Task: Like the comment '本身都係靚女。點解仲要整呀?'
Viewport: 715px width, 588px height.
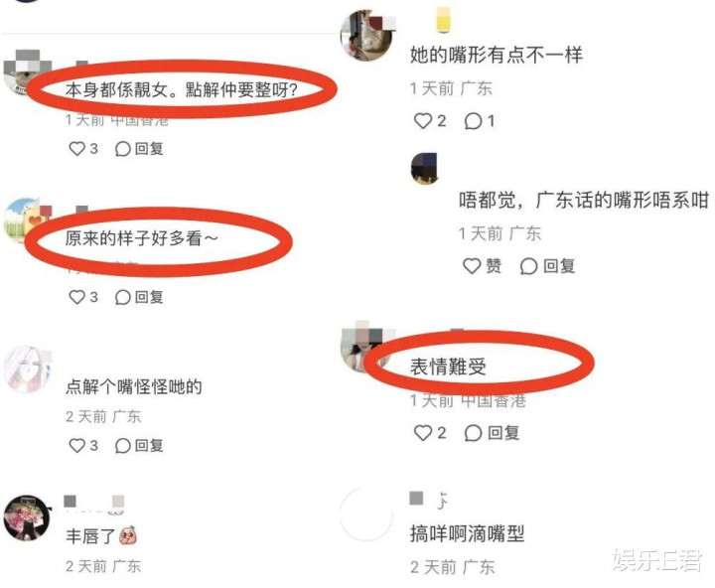Action: click(83, 149)
